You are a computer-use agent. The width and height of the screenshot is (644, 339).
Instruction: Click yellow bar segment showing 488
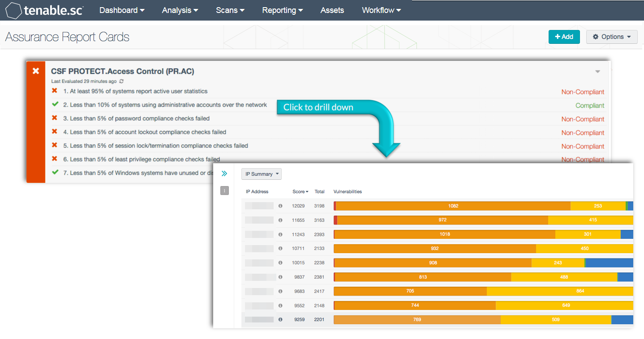pyautogui.click(x=564, y=277)
